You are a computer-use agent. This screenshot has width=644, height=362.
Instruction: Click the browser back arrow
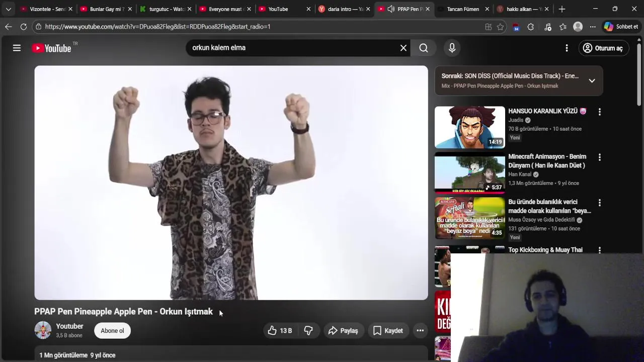click(9, 27)
